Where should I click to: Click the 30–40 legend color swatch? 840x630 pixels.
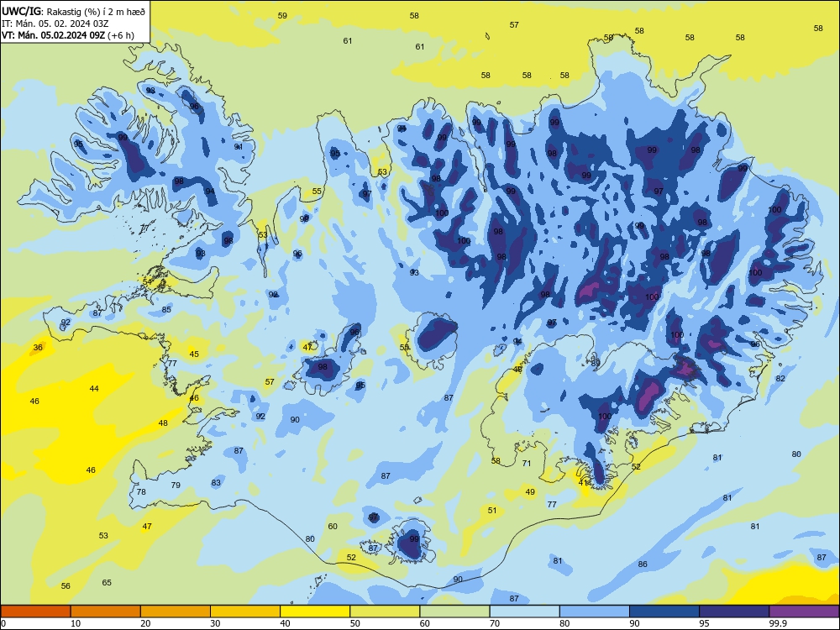coord(245,611)
